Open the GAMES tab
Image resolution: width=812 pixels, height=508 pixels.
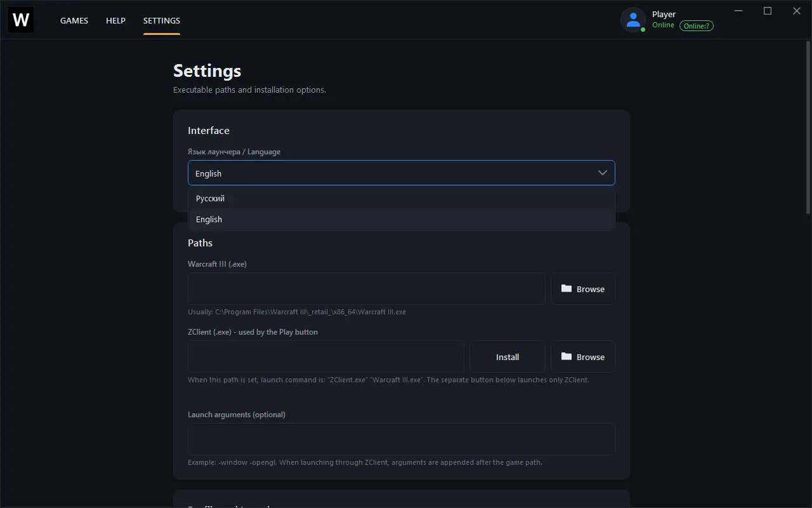click(x=74, y=20)
